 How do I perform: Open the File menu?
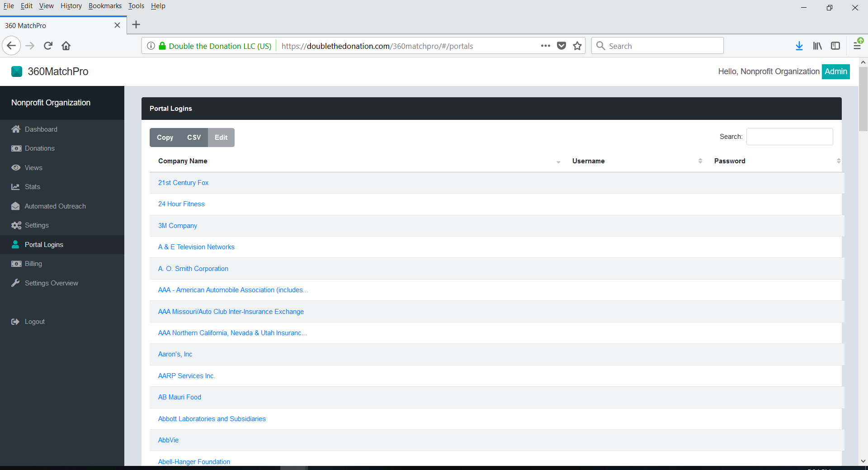click(x=9, y=6)
